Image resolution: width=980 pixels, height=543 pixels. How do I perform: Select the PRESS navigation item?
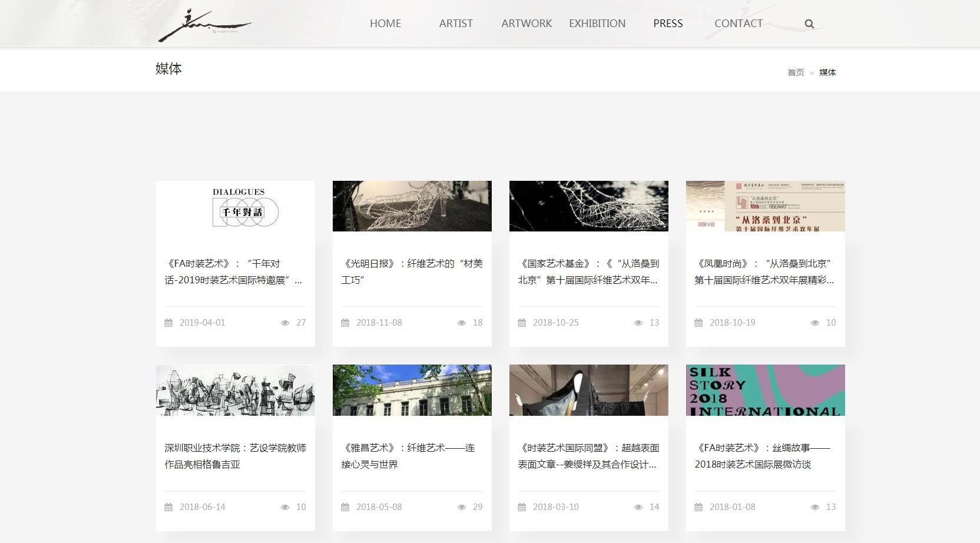coord(668,24)
